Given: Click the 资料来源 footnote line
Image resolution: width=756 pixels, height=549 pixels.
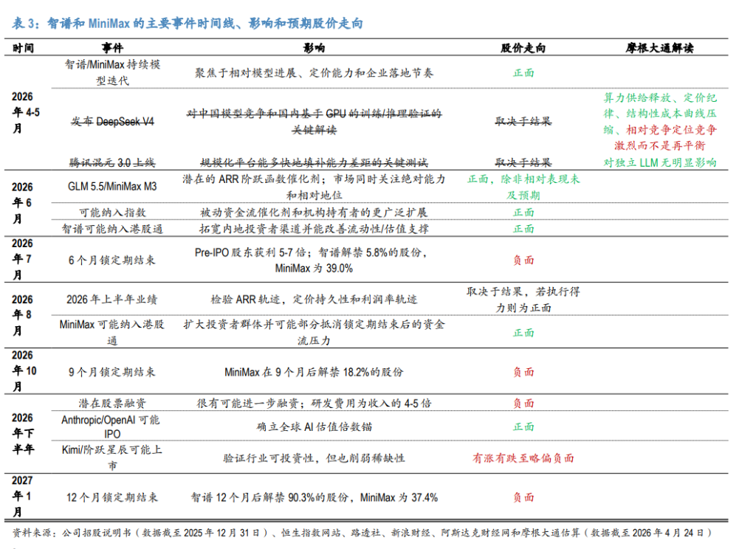Looking at the screenshot, I should coord(362,533).
